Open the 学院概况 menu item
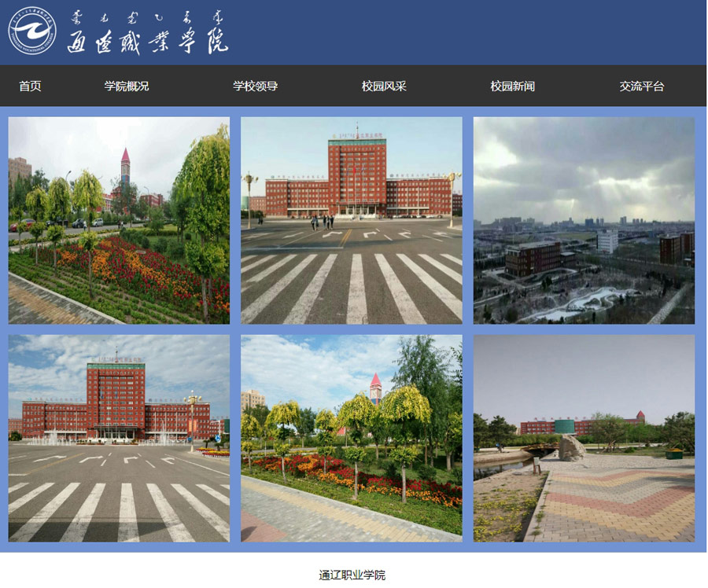Image resolution: width=708 pixels, height=588 pixels. point(127,86)
